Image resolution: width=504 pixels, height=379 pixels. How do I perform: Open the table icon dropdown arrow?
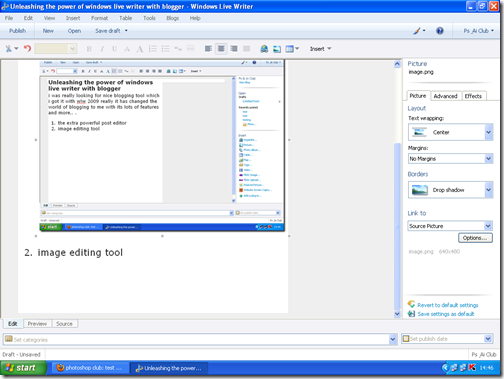click(297, 49)
